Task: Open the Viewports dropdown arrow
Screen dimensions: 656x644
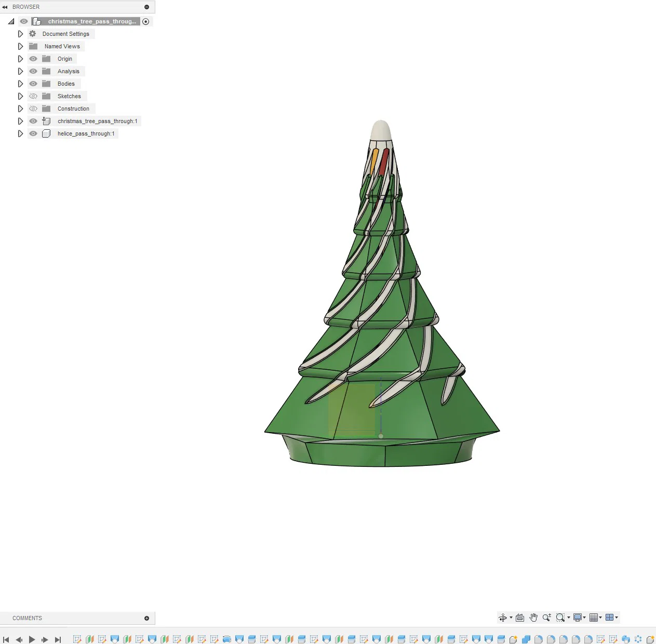Action: pyautogui.click(x=617, y=618)
